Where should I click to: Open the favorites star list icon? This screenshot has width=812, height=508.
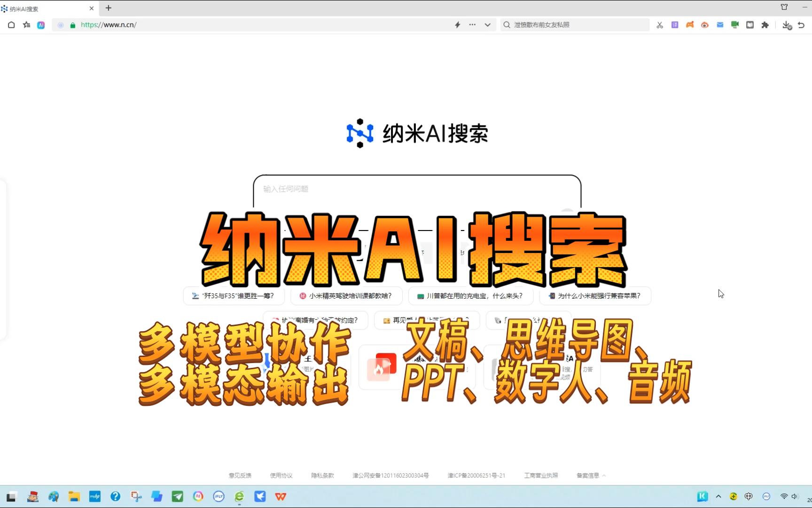[x=26, y=25]
